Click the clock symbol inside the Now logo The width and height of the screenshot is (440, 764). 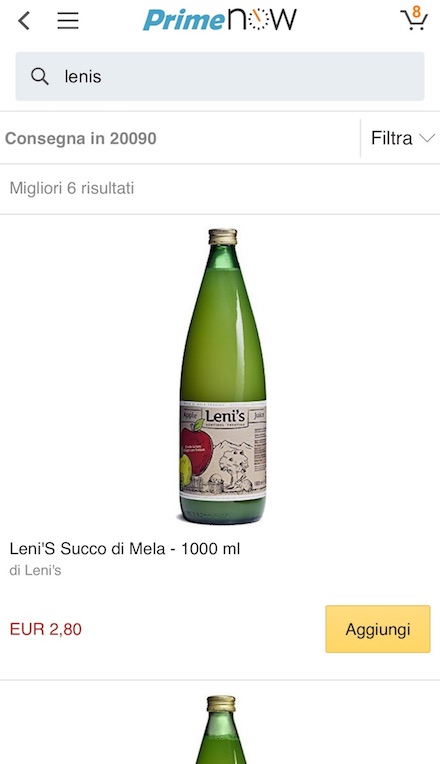click(x=258, y=20)
